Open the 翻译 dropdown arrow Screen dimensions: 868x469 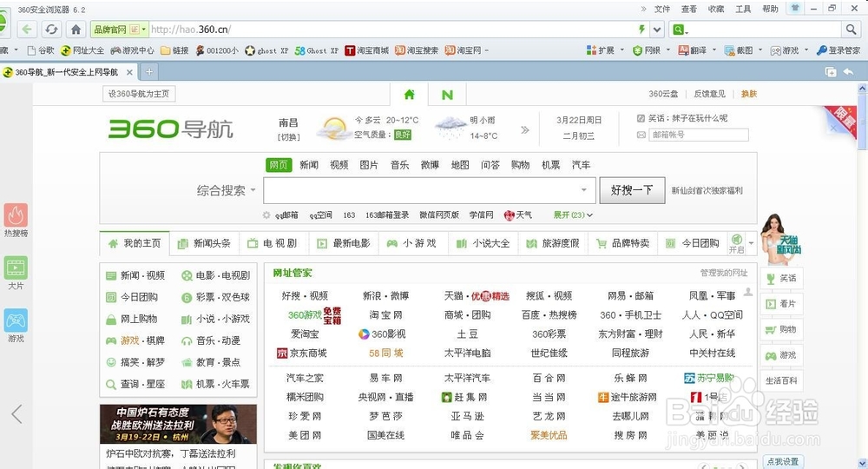click(713, 50)
